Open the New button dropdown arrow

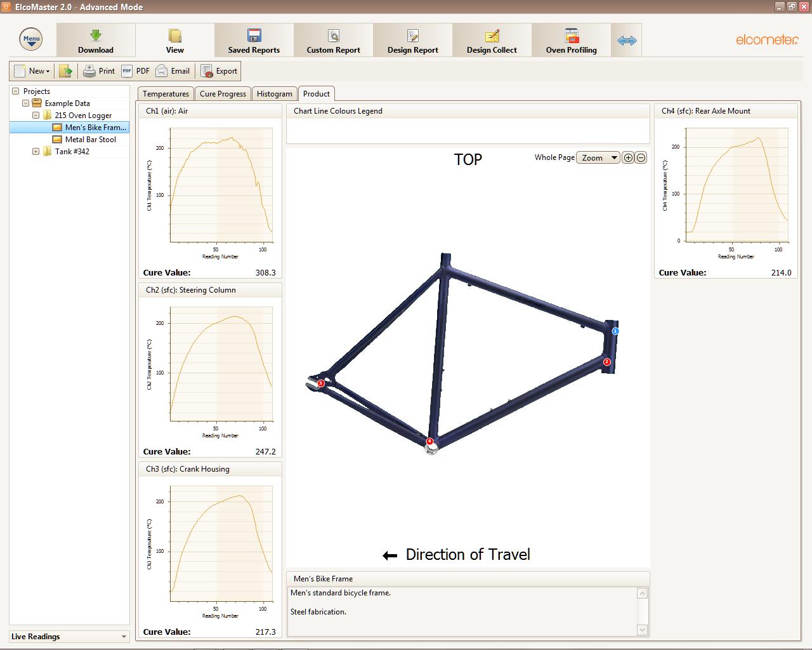point(48,72)
